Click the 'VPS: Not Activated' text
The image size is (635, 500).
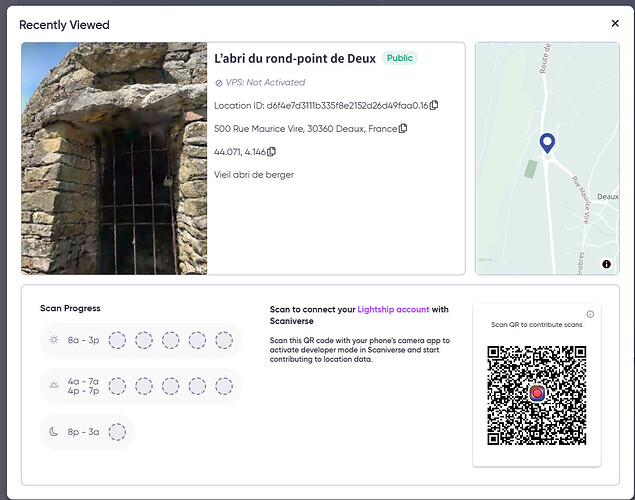coord(265,82)
